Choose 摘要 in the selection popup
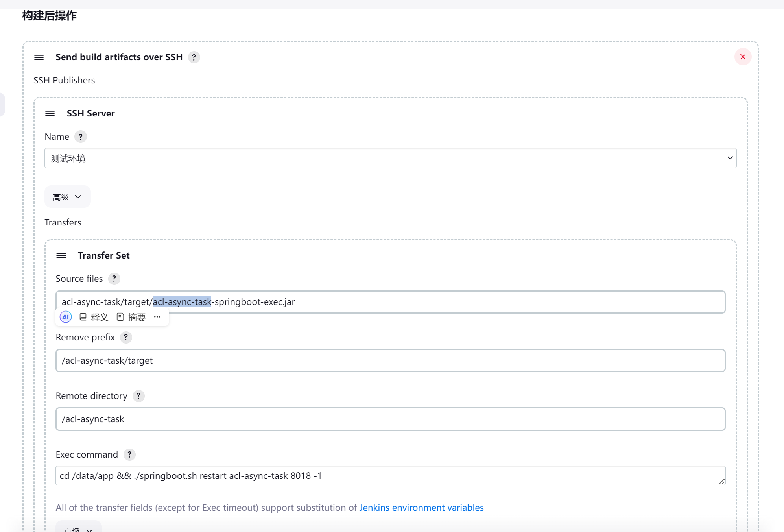This screenshot has height=532, width=784. (131, 317)
